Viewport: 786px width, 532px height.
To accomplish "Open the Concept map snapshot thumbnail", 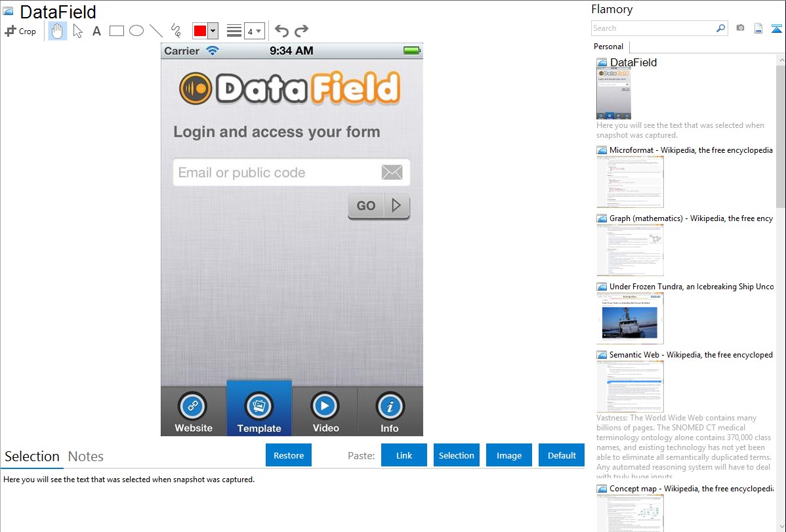I will [x=630, y=513].
